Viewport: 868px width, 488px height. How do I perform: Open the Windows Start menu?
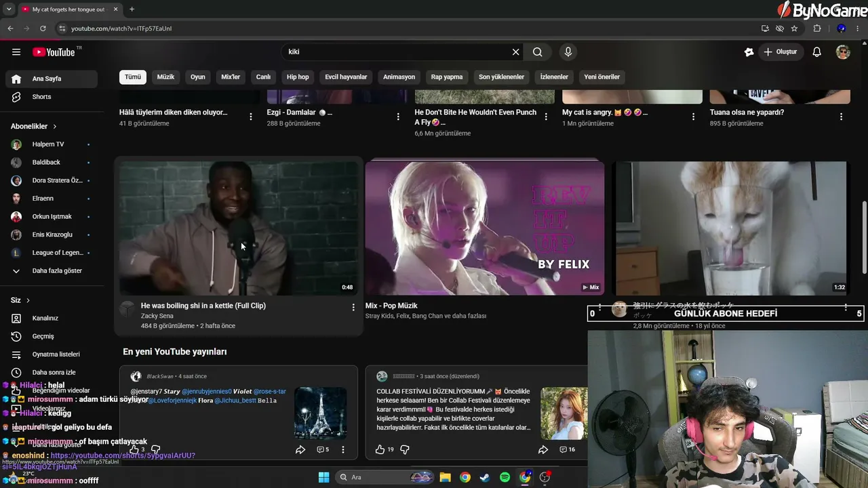click(323, 477)
